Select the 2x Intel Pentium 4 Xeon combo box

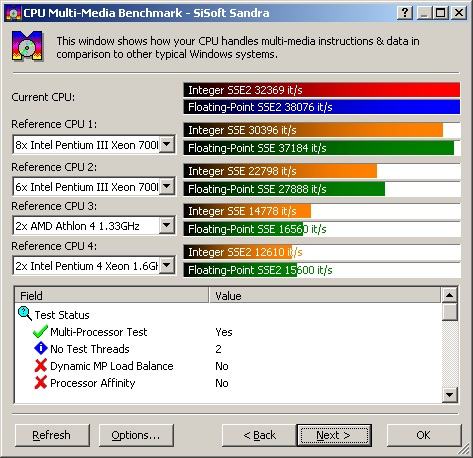(x=94, y=266)
